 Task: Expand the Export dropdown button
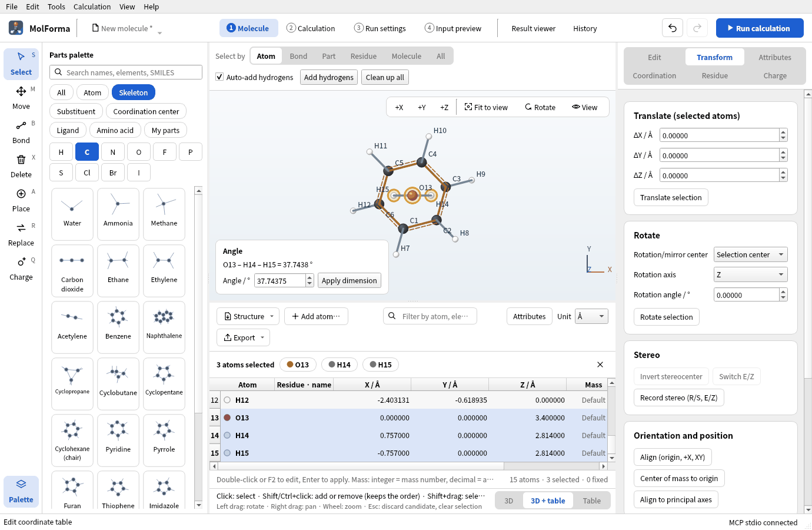pyautogui.click(x=244, y=337)
